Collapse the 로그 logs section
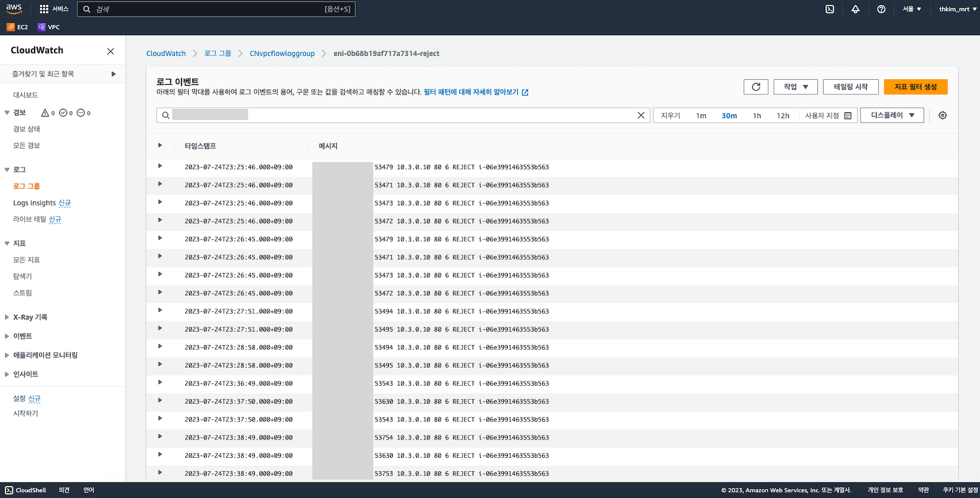Screen dimensions: 980x498 pyautogui.click(x=7, y=170)
